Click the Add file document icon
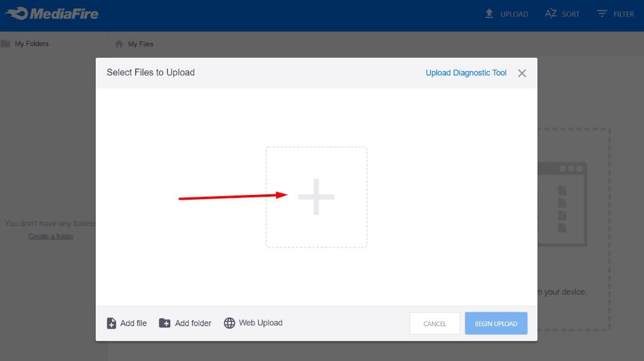The image size is (644, 361). click(111, 323)
